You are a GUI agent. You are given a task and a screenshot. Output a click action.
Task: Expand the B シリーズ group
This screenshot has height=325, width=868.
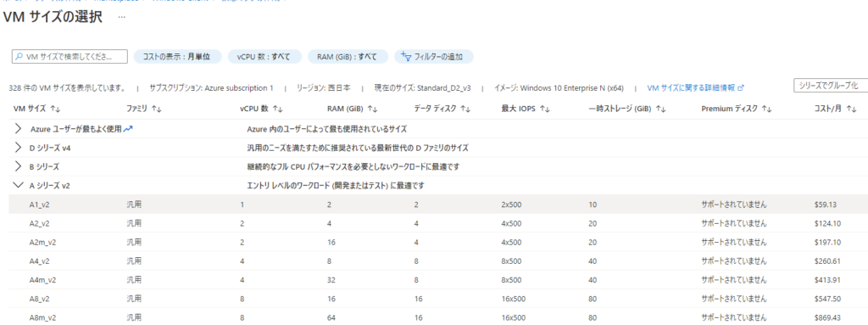[x=19, y=166]
